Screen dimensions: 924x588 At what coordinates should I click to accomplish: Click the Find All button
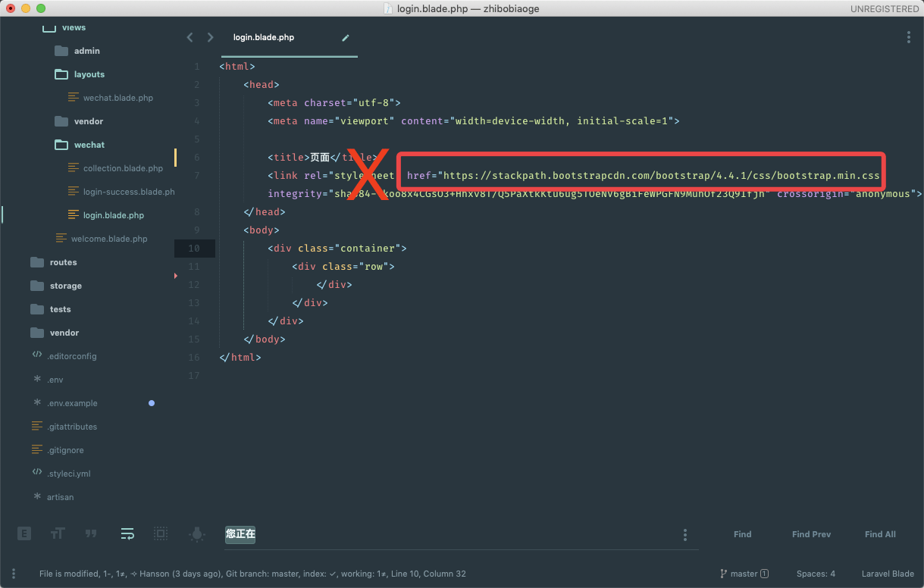pyautogui.click(x=880, y=534)
